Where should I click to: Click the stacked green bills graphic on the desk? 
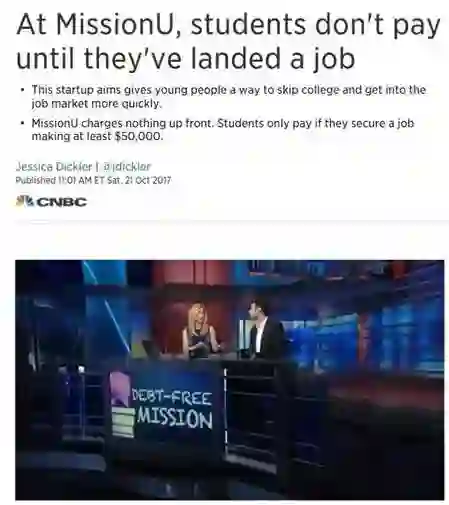tap(123, 421)
